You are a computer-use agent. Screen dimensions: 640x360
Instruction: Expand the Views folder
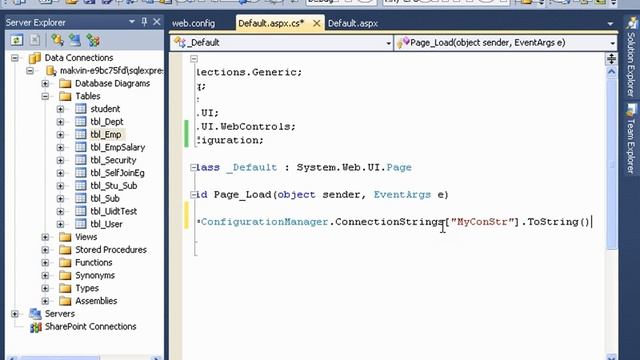[x=45, y=237]
